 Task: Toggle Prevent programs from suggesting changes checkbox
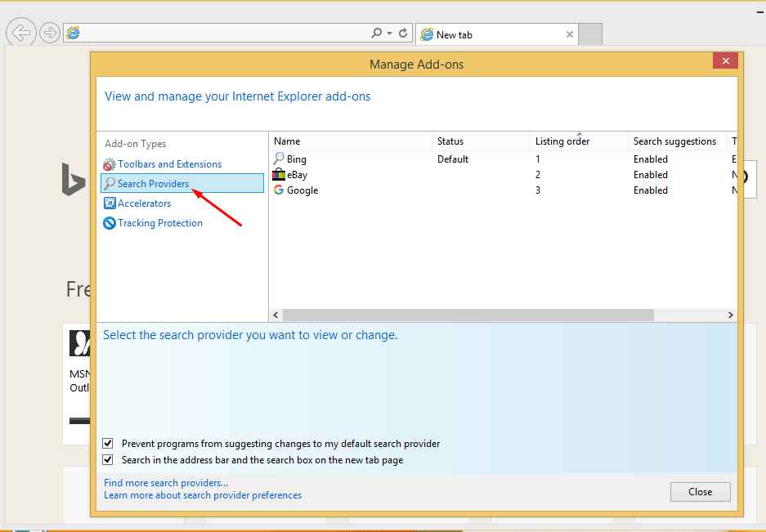point(107,444)
